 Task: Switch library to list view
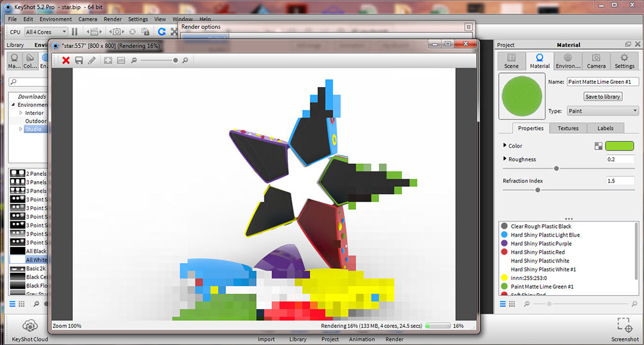[12, 304]
